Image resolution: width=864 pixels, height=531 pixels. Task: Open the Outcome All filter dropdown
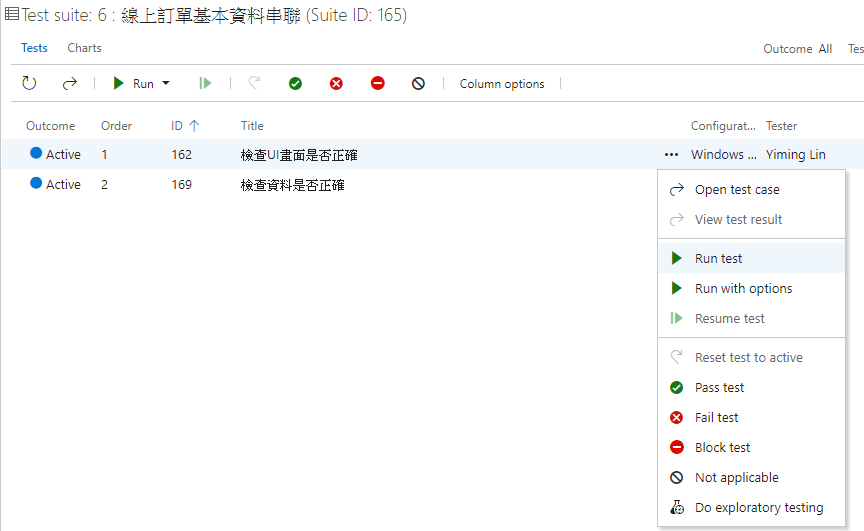click(797, 49)
